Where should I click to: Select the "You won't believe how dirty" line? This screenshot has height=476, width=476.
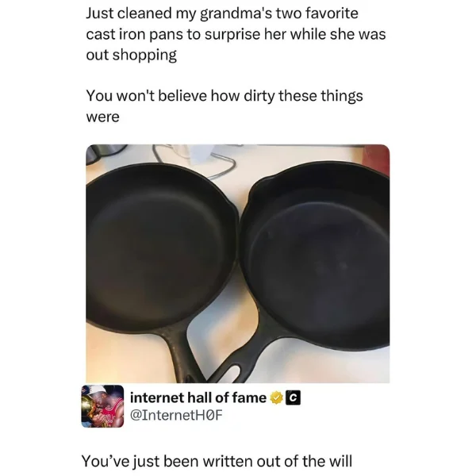click(x=225, y=96)
